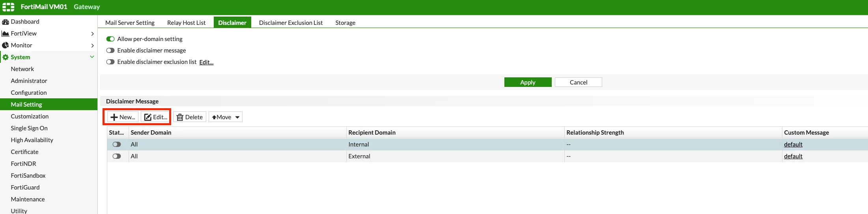Image resolution: width=868 pixels, height=214 pixels.
Task: Click the Delete button
Action: point(190,117)
